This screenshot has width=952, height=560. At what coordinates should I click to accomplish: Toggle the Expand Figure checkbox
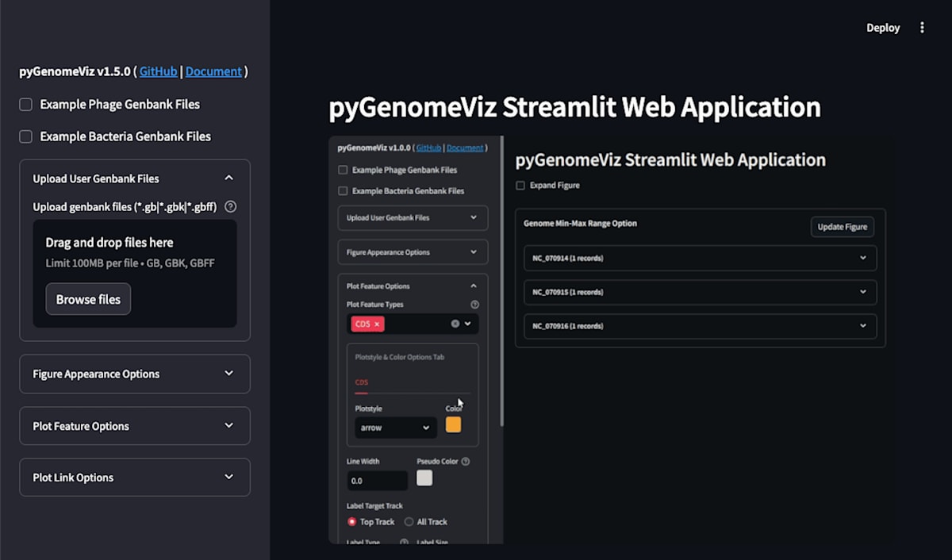(x=520, y=186)
